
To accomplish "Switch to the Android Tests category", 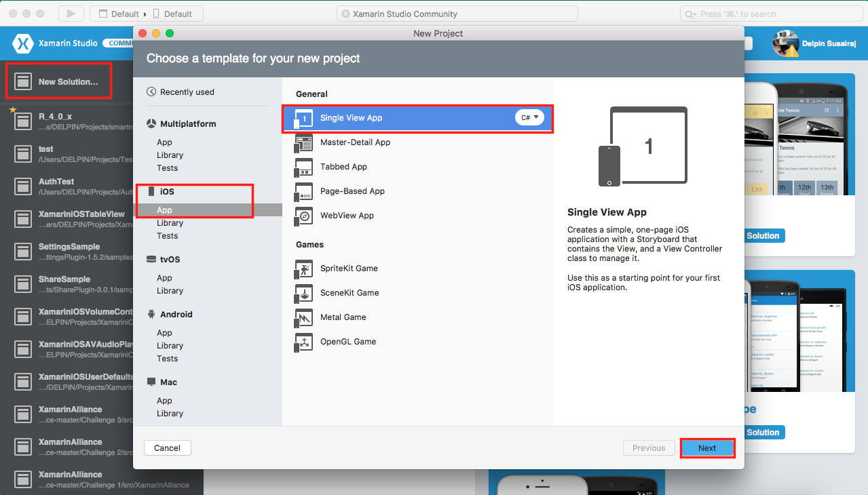I will click(x=167, y=358).
